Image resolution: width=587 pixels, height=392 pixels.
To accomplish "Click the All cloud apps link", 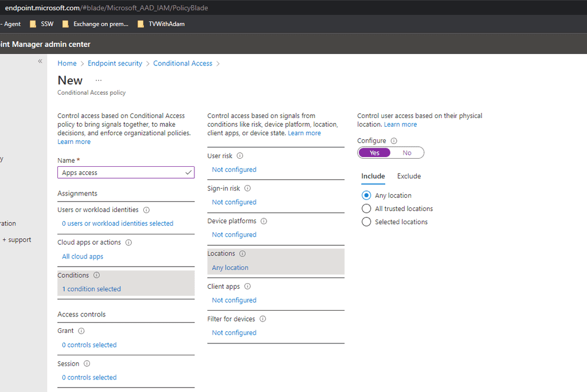I will pyautogui.click(x=82, y=256).
